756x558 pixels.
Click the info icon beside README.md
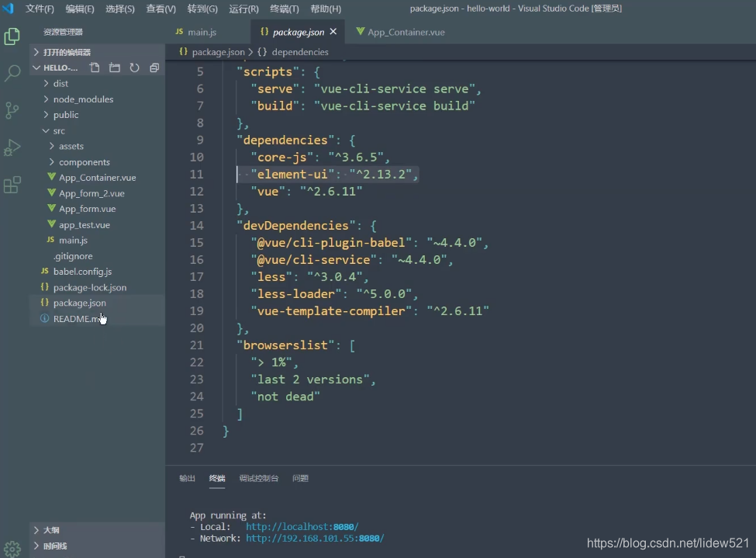pos(45,319)
